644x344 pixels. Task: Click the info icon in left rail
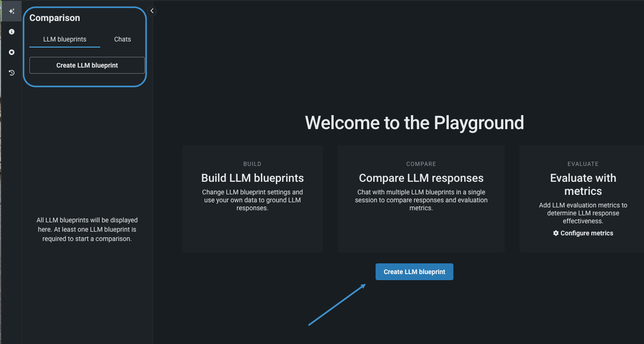pos(12,32)
